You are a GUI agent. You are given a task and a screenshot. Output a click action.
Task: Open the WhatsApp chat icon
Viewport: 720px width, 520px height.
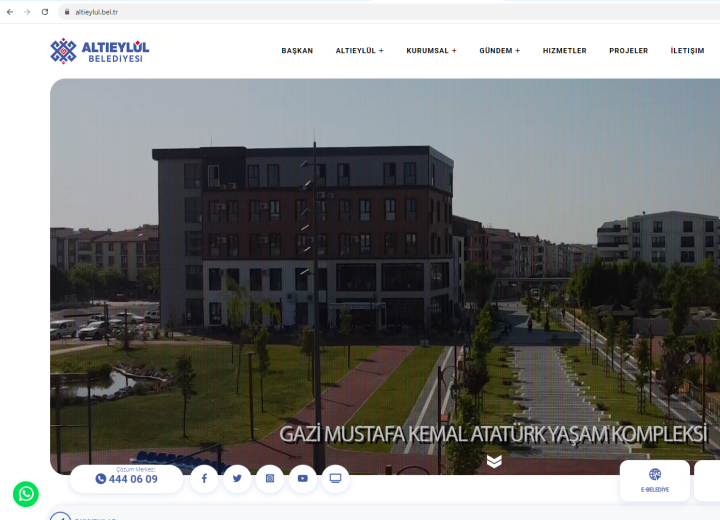pos(25,494)
